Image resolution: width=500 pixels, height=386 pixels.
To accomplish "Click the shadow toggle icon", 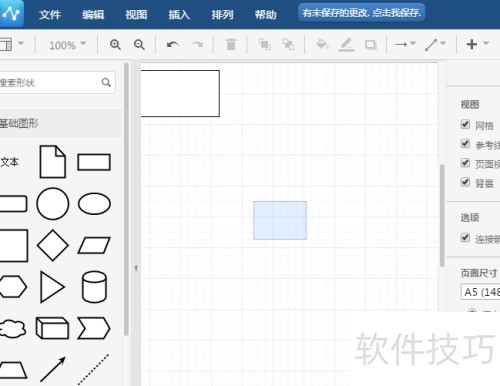I will click(x=370, y=44).
